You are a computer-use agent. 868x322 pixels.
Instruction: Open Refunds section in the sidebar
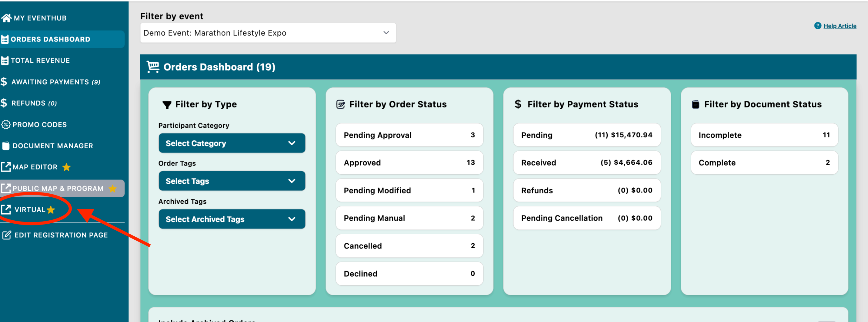click(34, 103)
